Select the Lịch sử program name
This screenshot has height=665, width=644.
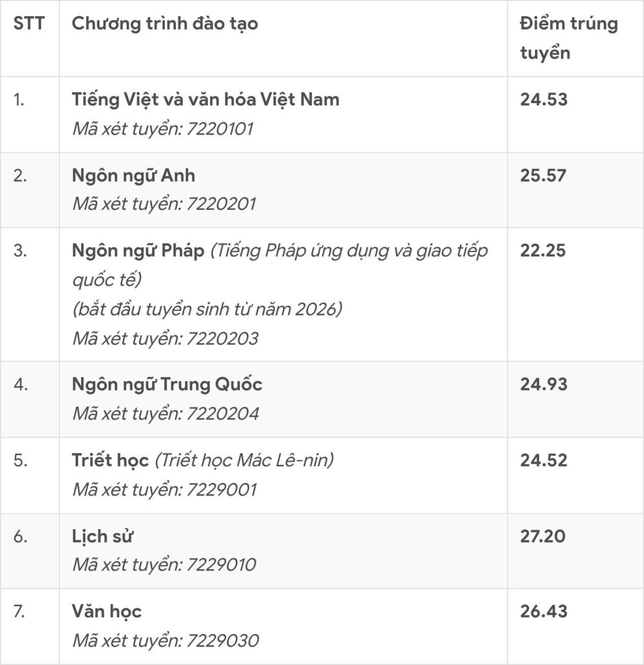pos(102,536)
